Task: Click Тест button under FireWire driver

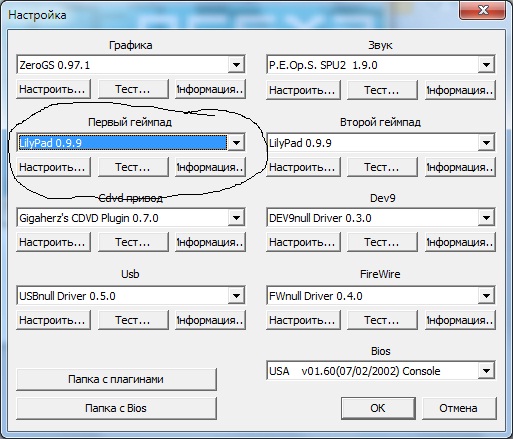Action: point(382,320)
